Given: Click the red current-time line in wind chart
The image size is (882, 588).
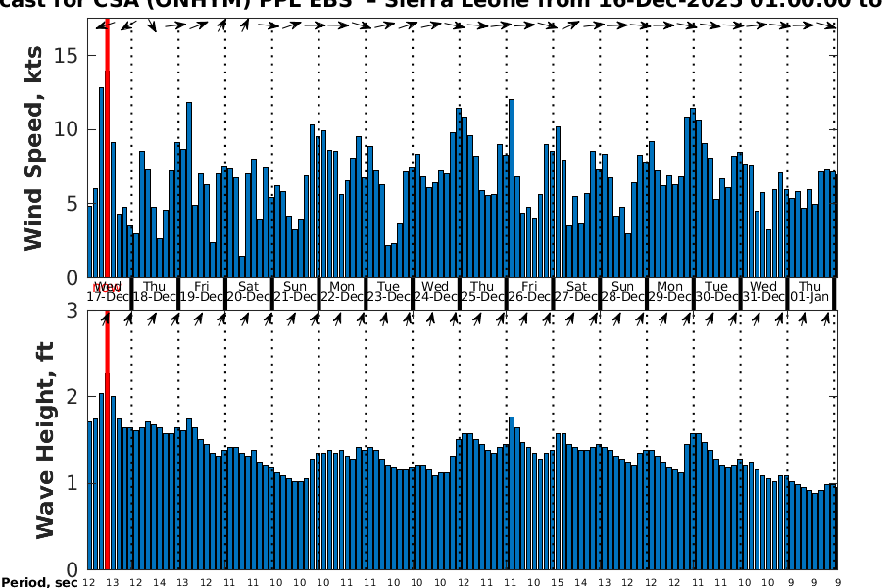Looking at the screenshot, I should coord(107,147).
